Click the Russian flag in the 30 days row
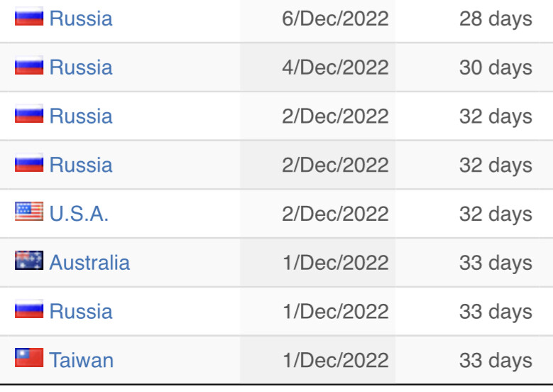 (29, 65)
